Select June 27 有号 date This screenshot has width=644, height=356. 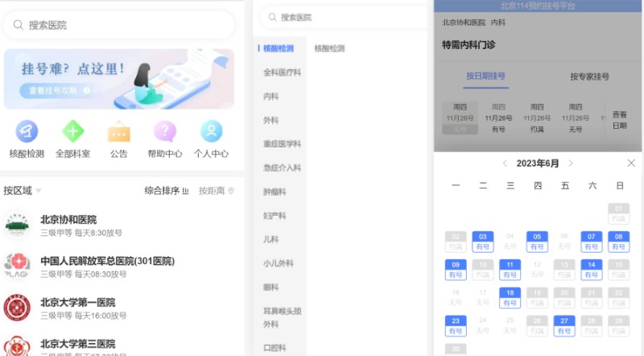click(564, 325)
